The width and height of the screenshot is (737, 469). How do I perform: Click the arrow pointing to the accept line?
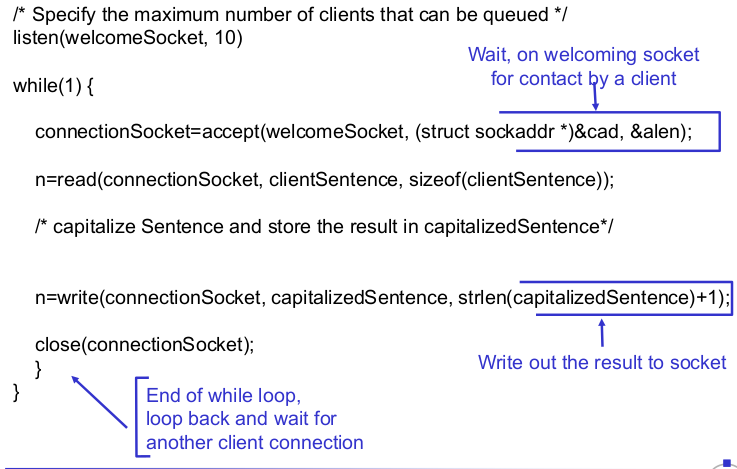596,97
